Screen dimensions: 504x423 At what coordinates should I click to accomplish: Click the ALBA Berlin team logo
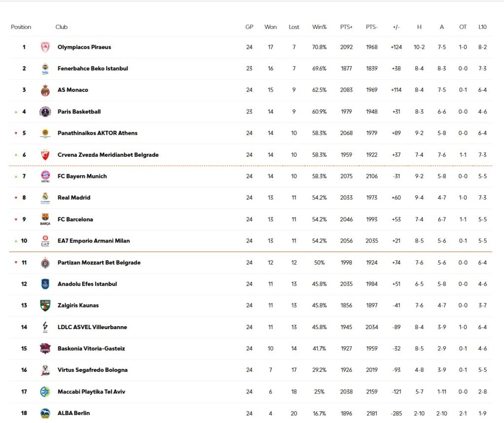[45, 413]
